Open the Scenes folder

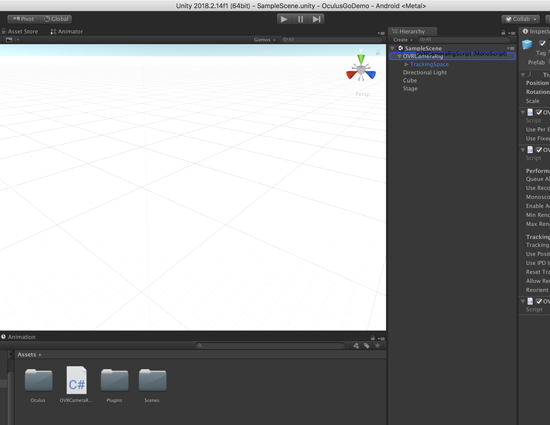[x=152, y=385]
